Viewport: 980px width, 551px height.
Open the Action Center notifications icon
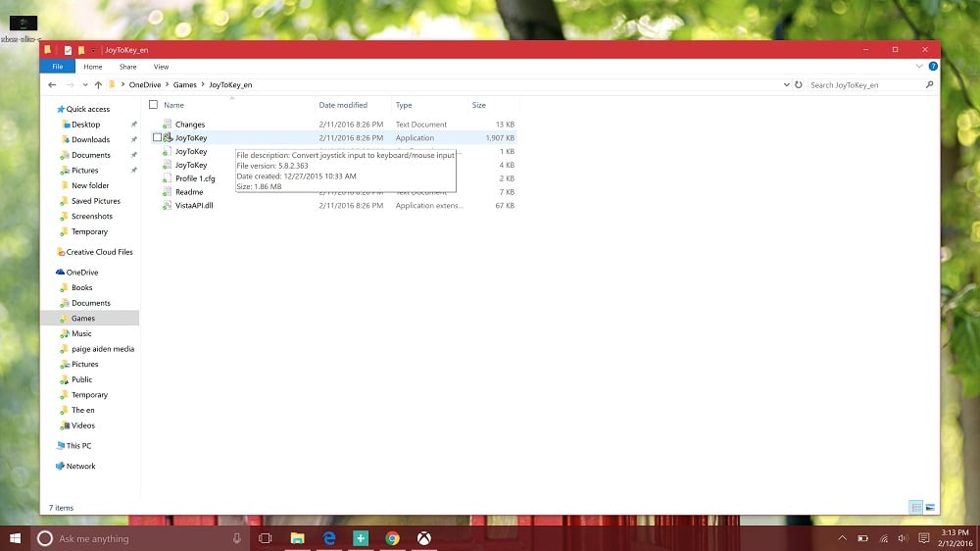click(924, 538)
